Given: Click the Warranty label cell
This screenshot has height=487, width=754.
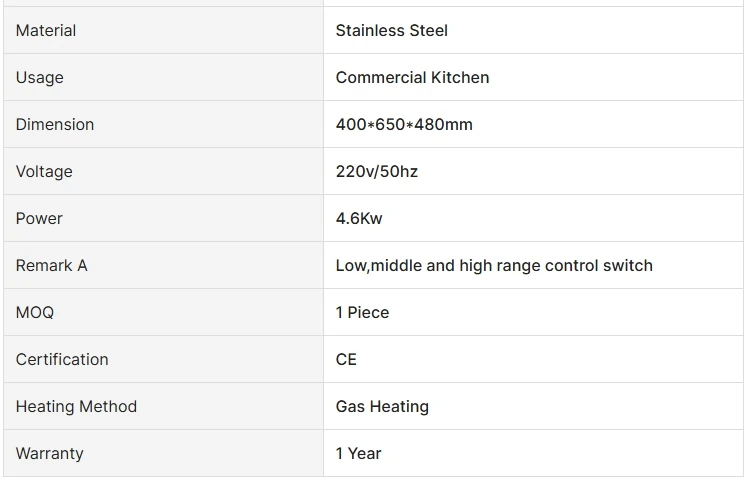Looking at the screenshot, I should click(50, 454).
